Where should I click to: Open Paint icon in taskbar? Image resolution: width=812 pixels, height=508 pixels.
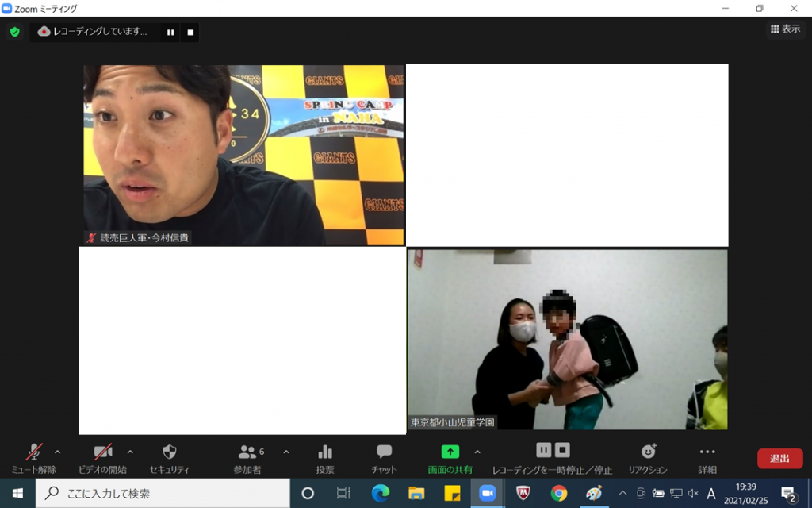pyautogui.click(x=594, y=494)
